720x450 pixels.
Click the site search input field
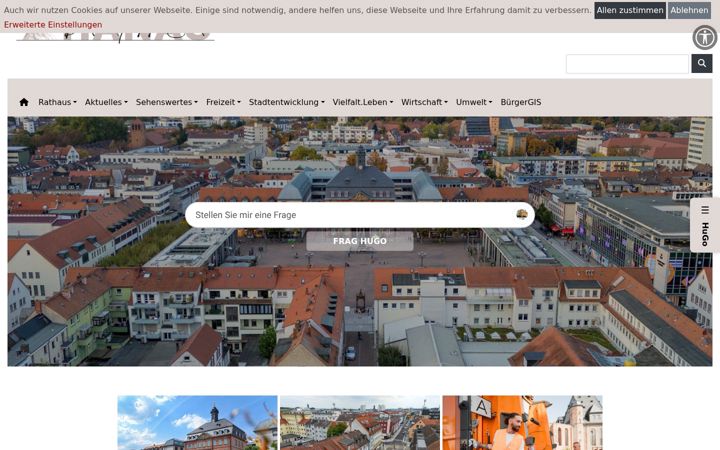point(627,63)
